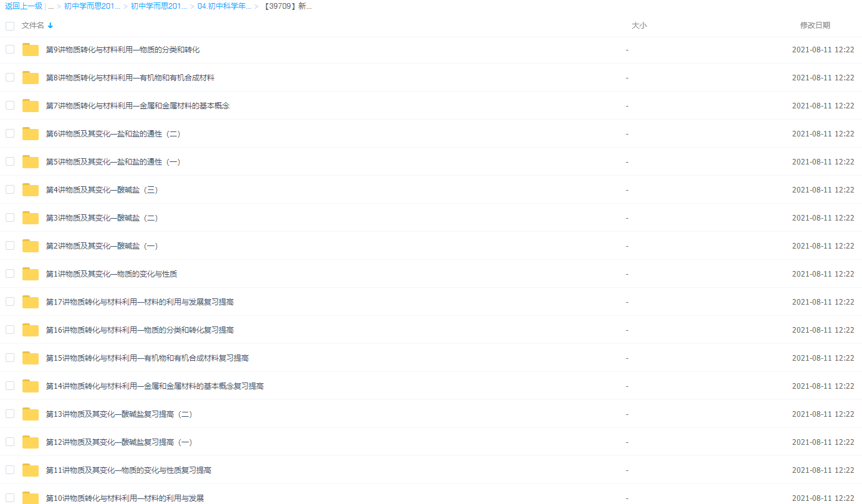Go to 04.初中科学年... breadcrumb folder

tap(224, 6)
